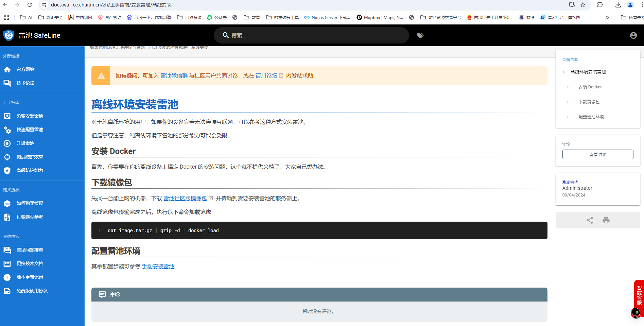The height and width of the screenshot is (326, 644).
Task: Click the share icon in right panel
Action: pos(590,220)
